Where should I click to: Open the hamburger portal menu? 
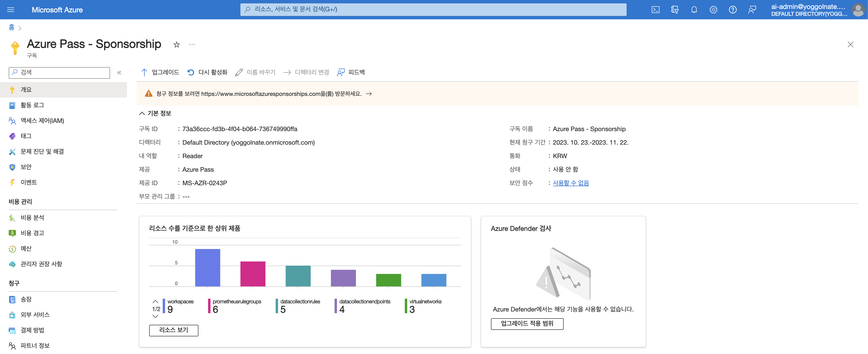(x=10, y=10)
